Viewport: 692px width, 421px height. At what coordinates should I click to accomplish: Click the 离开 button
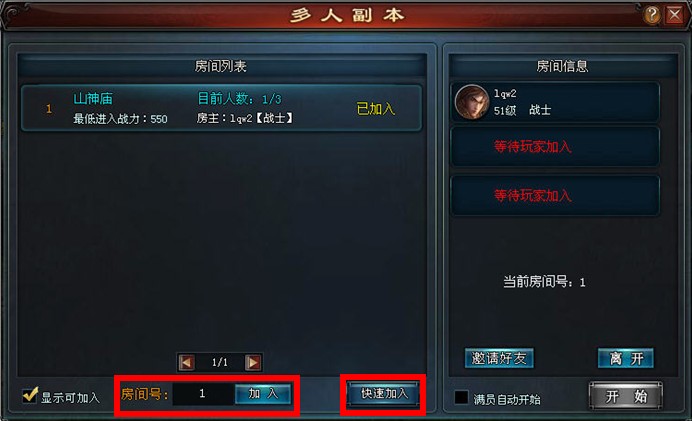pos(626,358)
